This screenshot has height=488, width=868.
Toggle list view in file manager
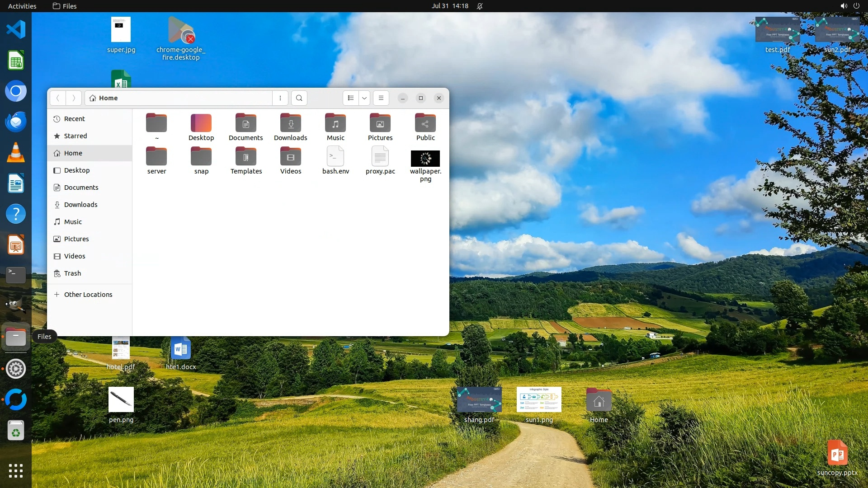(351, 98)
